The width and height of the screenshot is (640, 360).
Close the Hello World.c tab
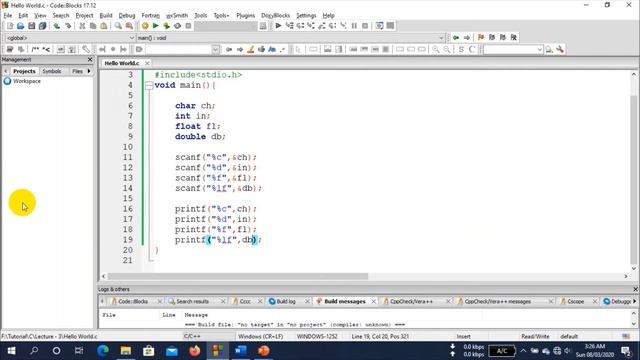click(147, 63)
